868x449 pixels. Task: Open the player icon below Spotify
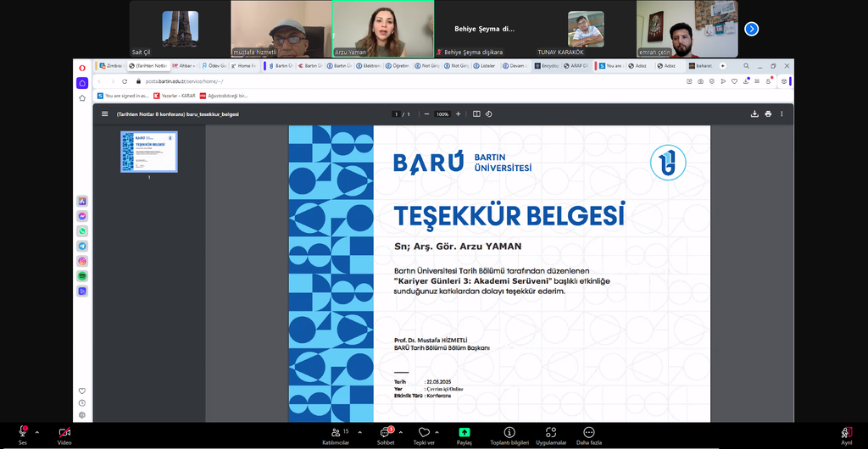pyautogui.click(x=82, y=291)
